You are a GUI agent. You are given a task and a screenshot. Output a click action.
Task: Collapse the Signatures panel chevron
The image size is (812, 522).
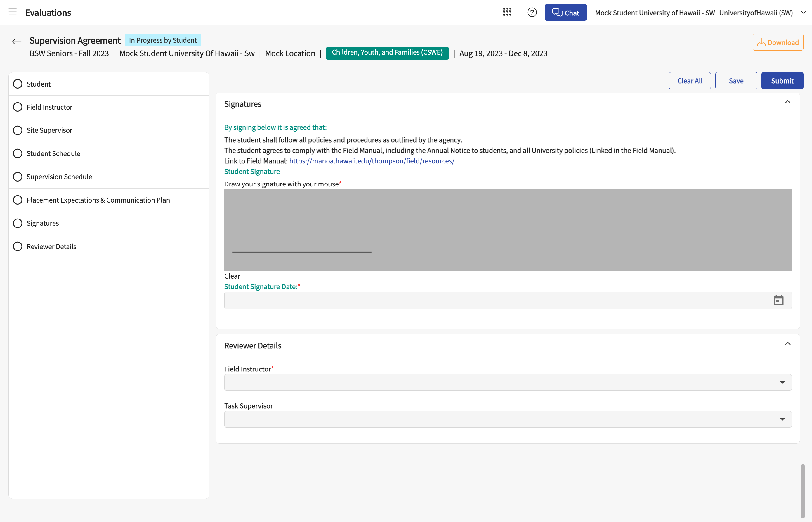click(787, 102)
